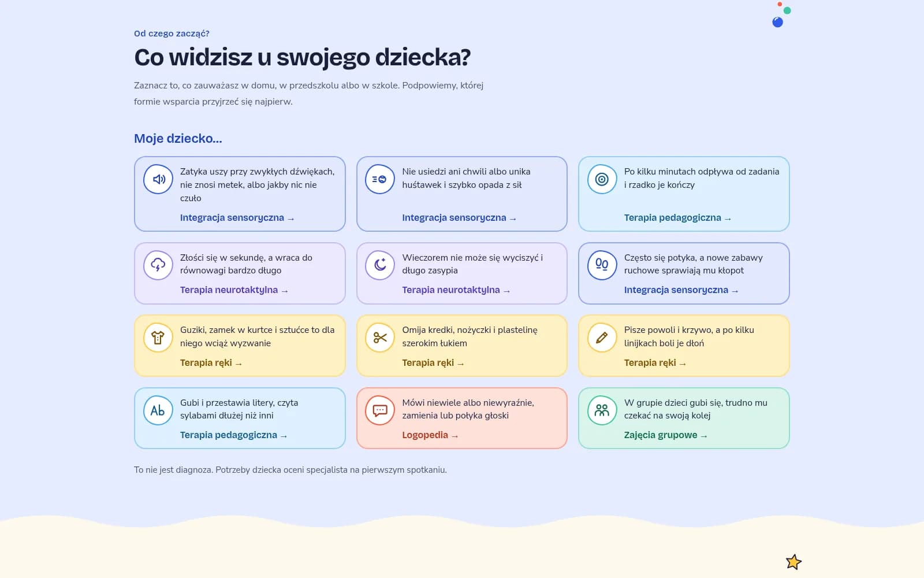Click the speech bubble icon by 'Mówi niewiele'
The width and height of the screenshot is (924, 578).
(380, 410)
